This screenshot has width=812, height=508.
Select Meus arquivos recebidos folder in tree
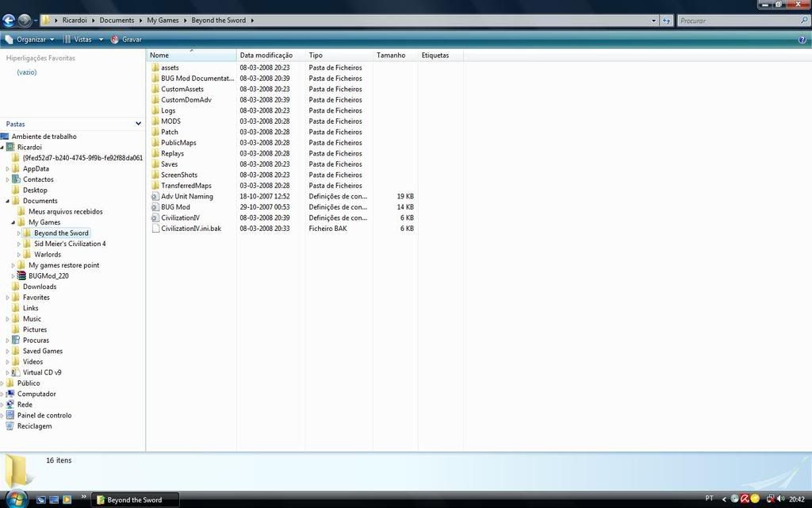pos(65,211)
